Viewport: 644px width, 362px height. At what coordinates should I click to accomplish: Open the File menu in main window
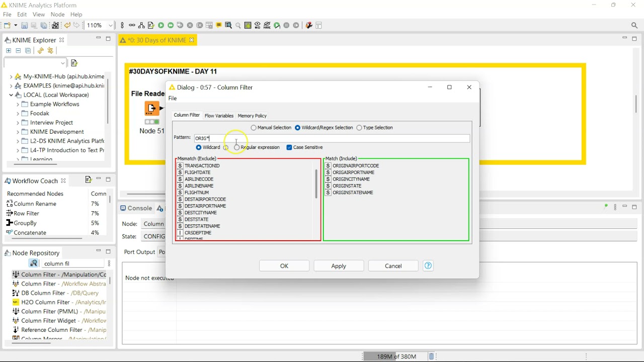click(7, 15)
